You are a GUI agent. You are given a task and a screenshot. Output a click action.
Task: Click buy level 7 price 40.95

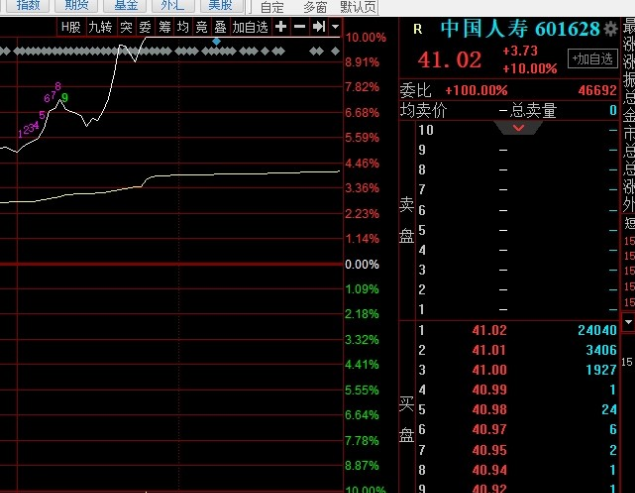tap(489, 450)
